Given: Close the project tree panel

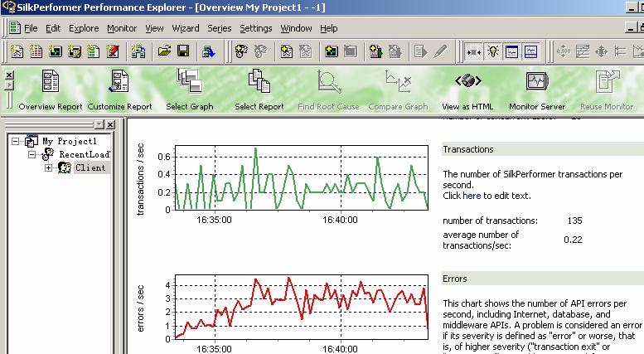Looking at the screenshot, I should 110,124.
